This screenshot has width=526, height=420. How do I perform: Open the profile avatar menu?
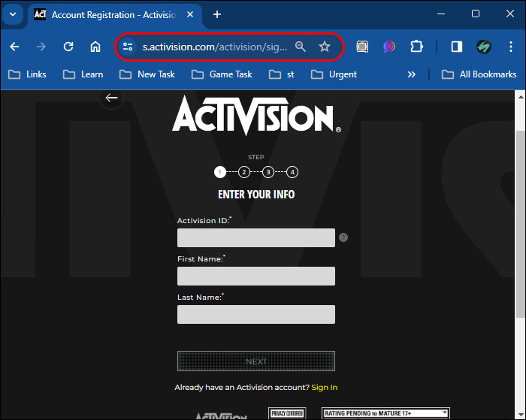(x=484, y=47)
